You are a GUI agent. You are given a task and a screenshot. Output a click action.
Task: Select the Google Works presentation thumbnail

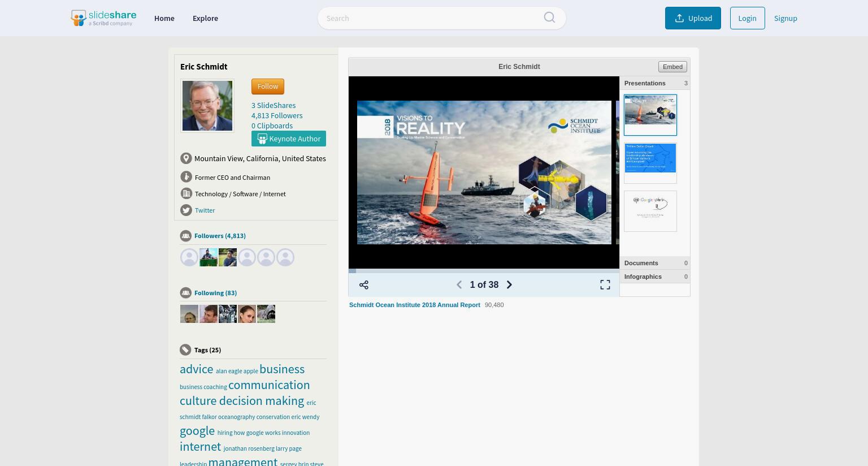[x=650, y=211]
